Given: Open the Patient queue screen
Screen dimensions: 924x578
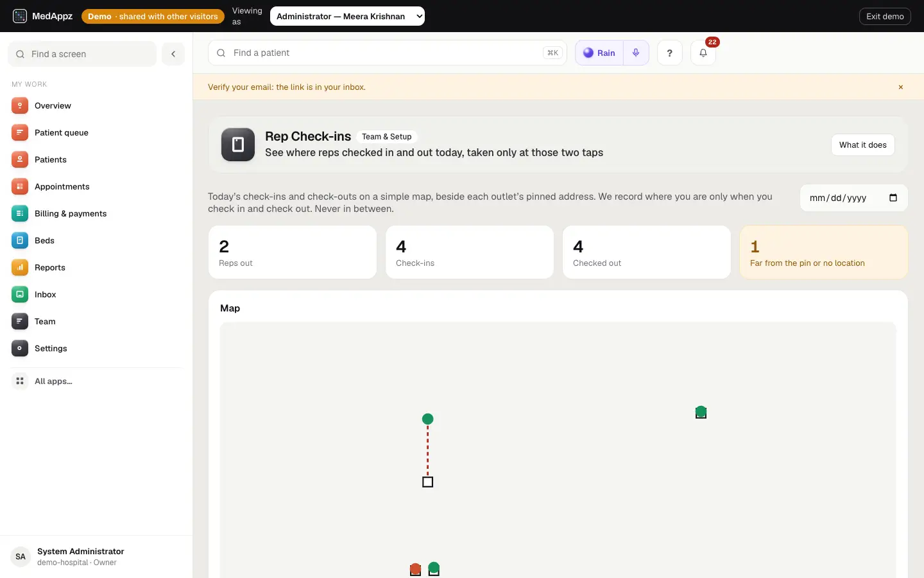Looking at the screenshot, I should tap(96, 133).
